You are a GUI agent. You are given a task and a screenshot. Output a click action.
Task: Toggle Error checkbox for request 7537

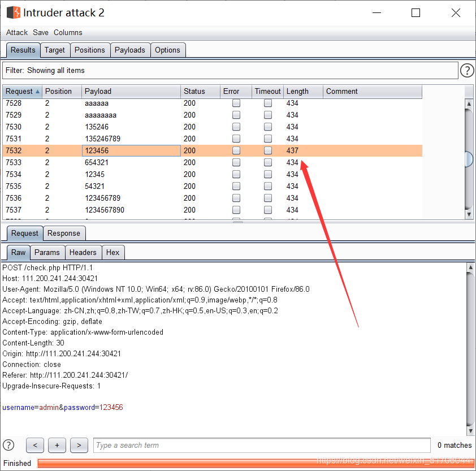236,210
